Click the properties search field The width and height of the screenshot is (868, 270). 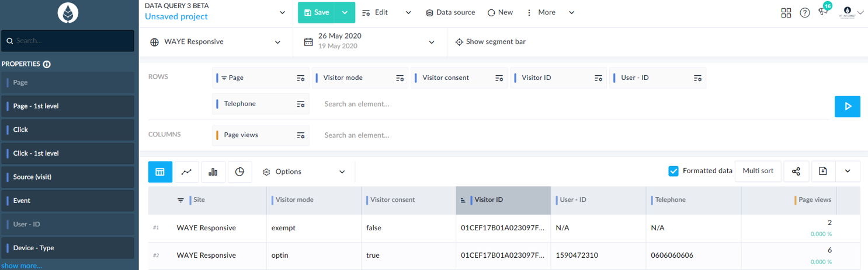point(68,41)
